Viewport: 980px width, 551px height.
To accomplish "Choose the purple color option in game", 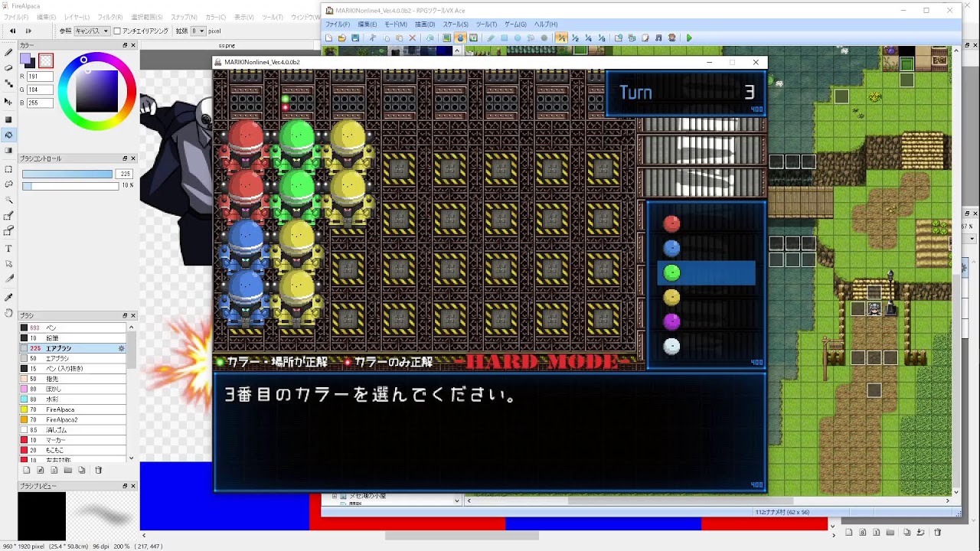I will tap(671, 321).
